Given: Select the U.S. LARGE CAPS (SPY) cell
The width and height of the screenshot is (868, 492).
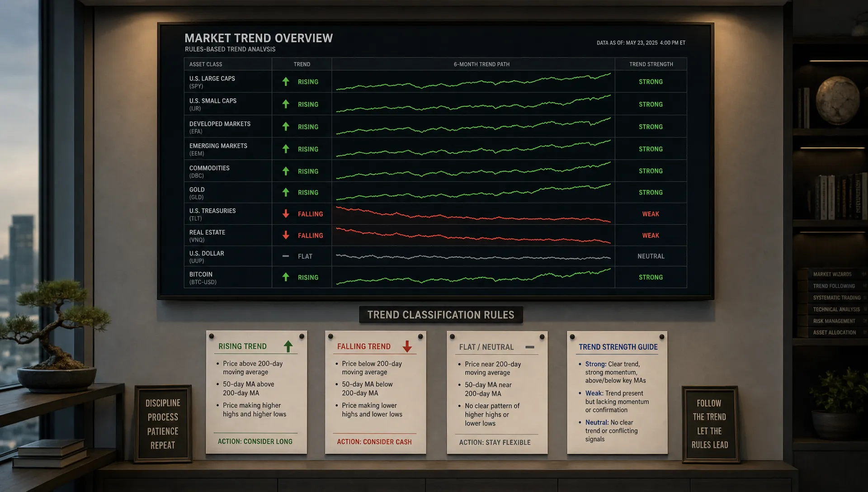Looking at the screenshot, I should [228, 82].
